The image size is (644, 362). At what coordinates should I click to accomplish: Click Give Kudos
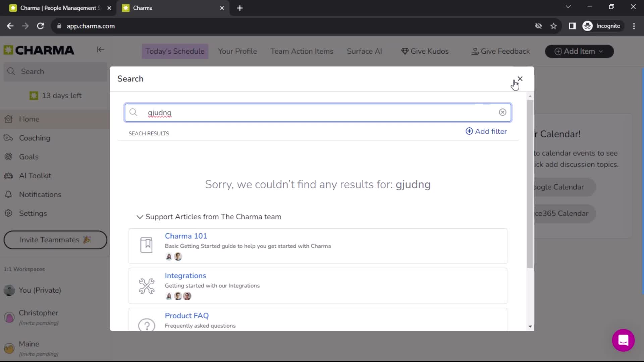coord(425,51)
